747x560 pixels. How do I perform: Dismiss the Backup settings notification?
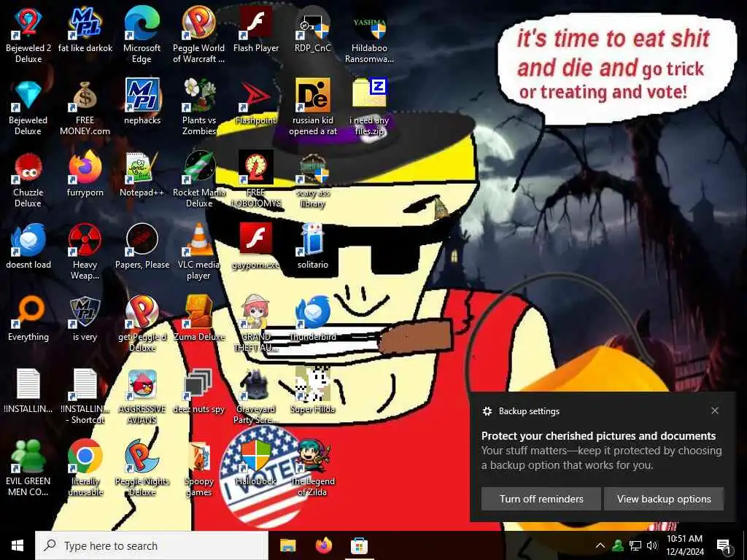[715, 411]
